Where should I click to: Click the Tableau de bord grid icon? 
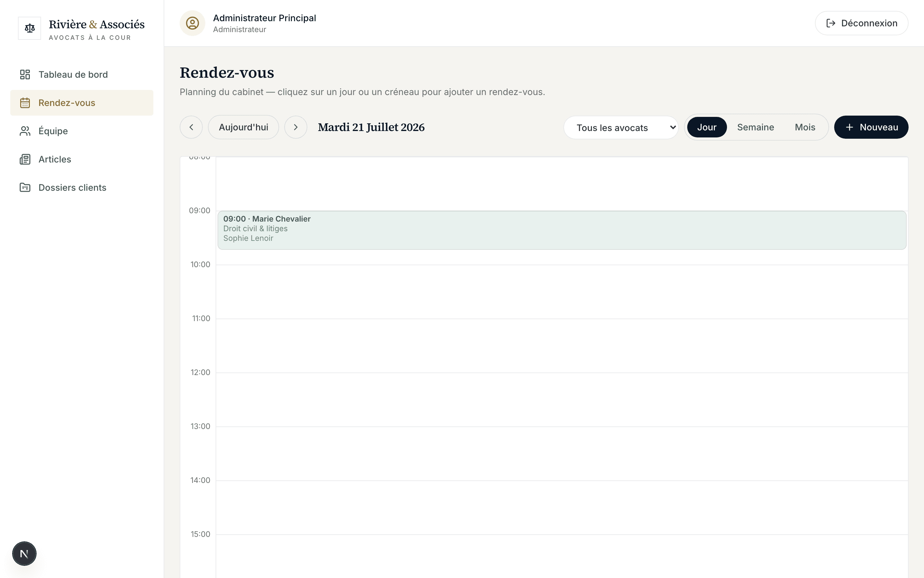click(x=25, y=74)
